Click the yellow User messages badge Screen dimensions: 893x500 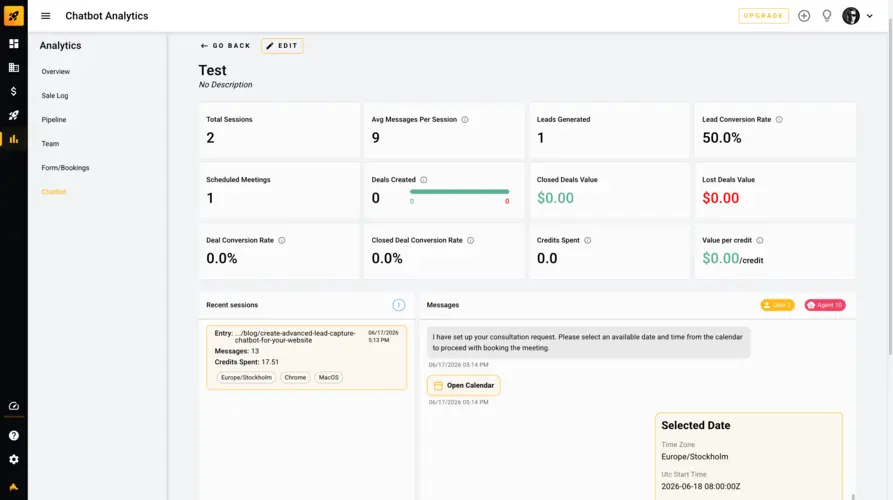(777, 305)
